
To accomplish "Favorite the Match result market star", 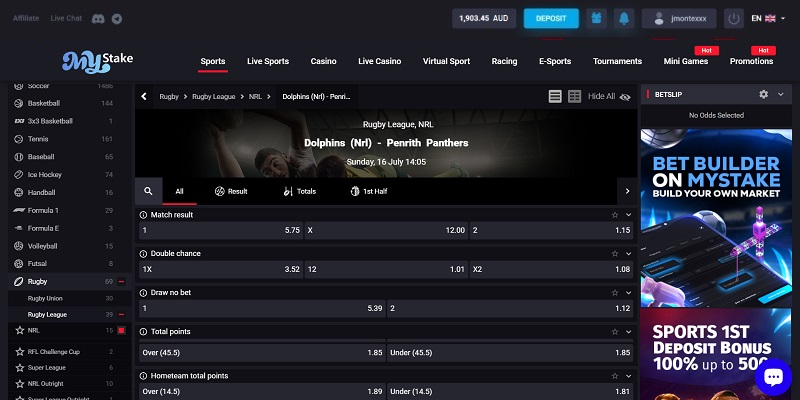I will pyautogui.click(x=615, y=215).
